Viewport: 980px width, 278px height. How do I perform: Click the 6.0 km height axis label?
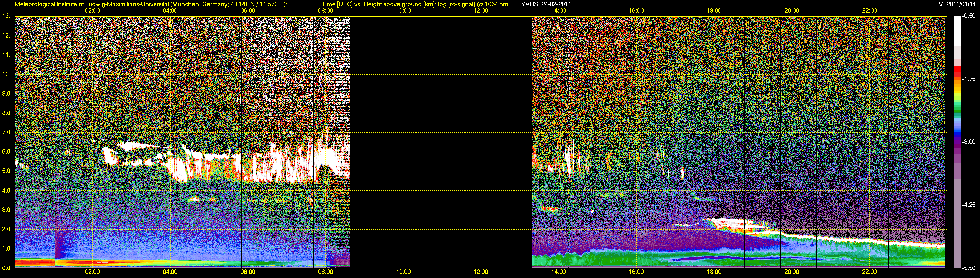(x=6, y=151)
